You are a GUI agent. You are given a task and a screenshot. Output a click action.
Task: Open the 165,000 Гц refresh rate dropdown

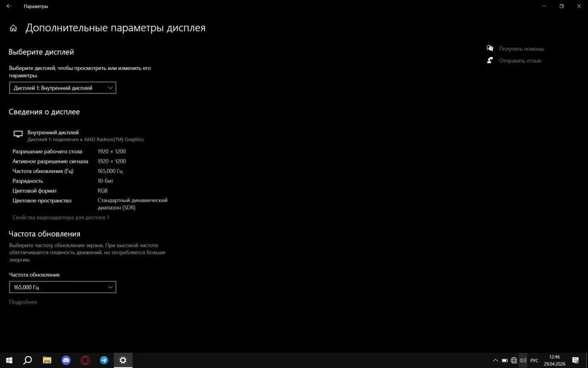coord(63,287)
